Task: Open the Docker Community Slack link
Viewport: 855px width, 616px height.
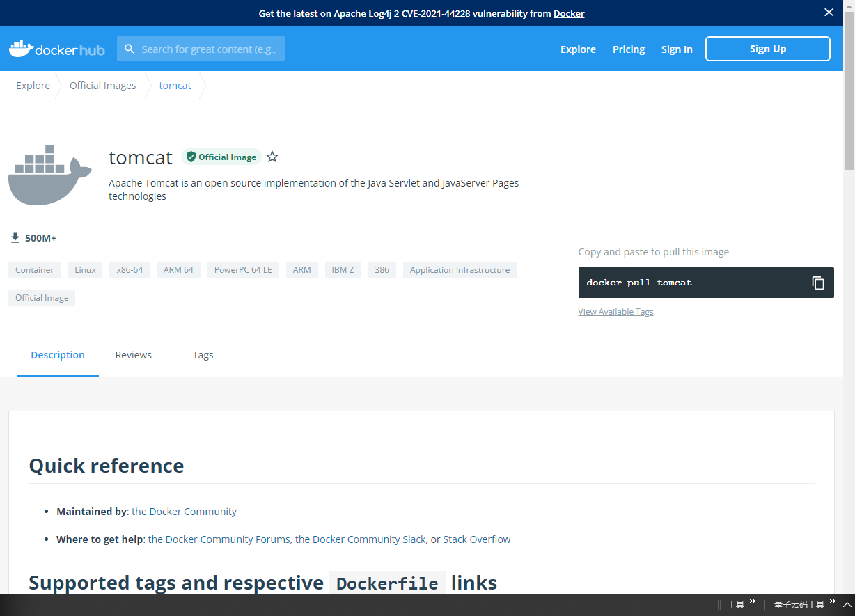Action: pos(361,539)
